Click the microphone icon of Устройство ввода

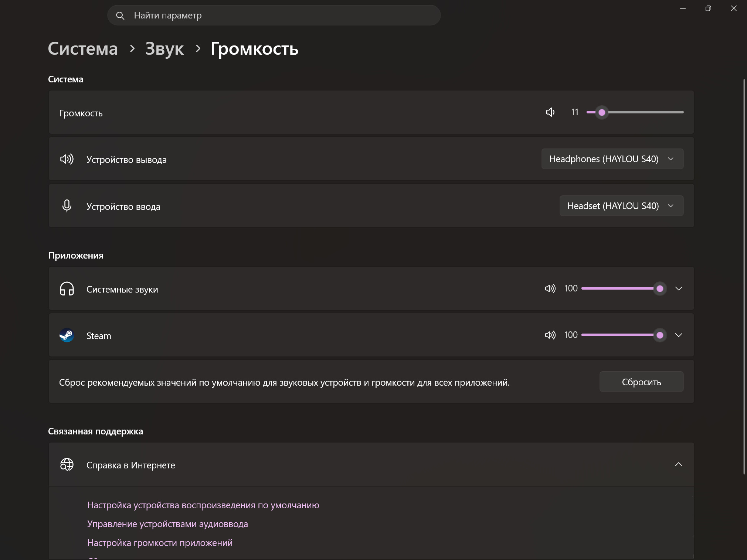(x=67, y=206)
